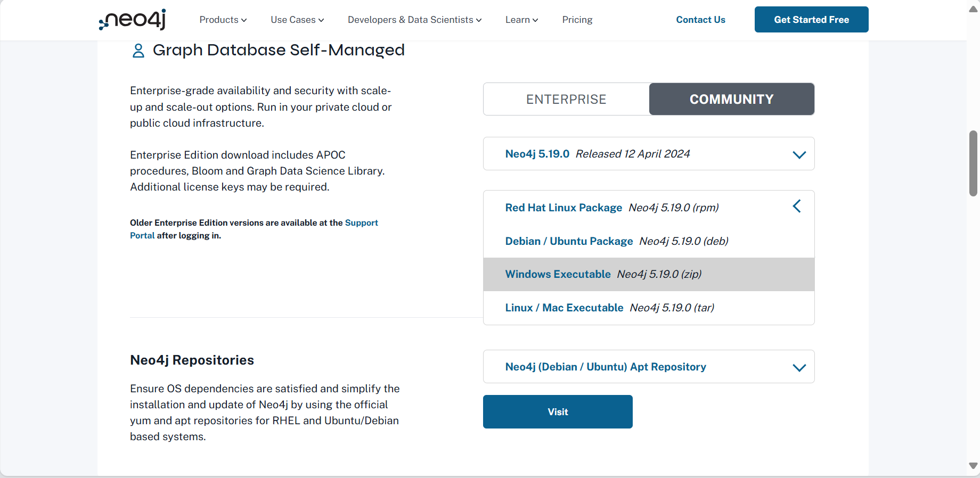The height and width of the screenshot is (478, 980).
Task: Click Get Started Free button
Action: (811, 20)
